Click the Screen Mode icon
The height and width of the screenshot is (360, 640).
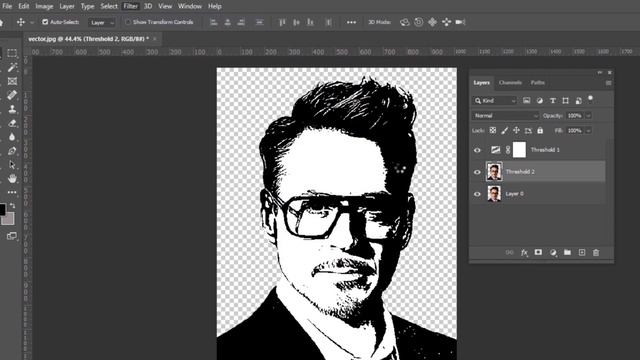click(12, 236)
